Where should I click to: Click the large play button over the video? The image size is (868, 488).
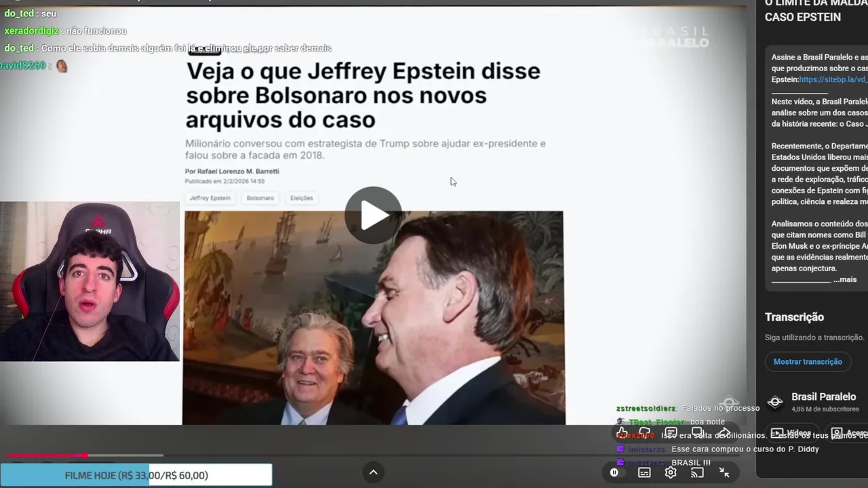click(x=373, y=215)
